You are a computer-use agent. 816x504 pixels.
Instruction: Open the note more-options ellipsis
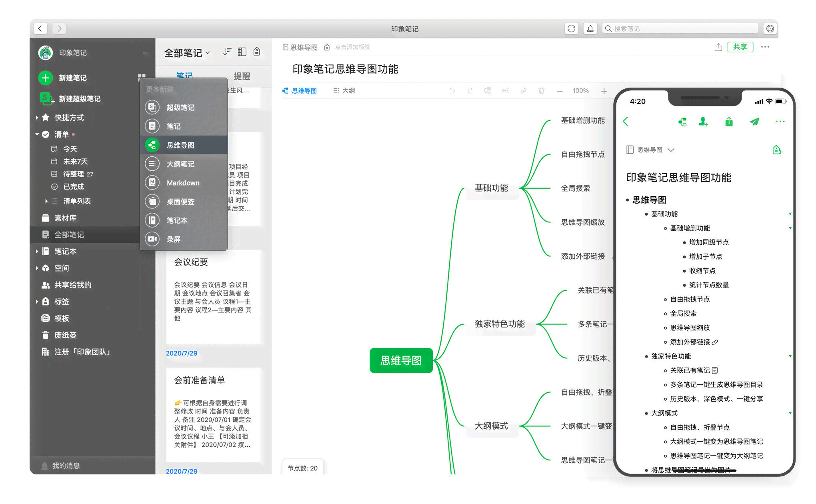765,47
